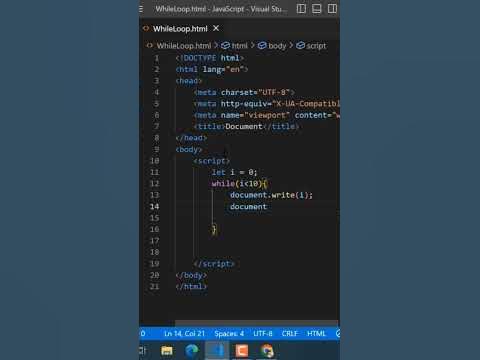Click line number 12 in the gutter

coord(154,184)
